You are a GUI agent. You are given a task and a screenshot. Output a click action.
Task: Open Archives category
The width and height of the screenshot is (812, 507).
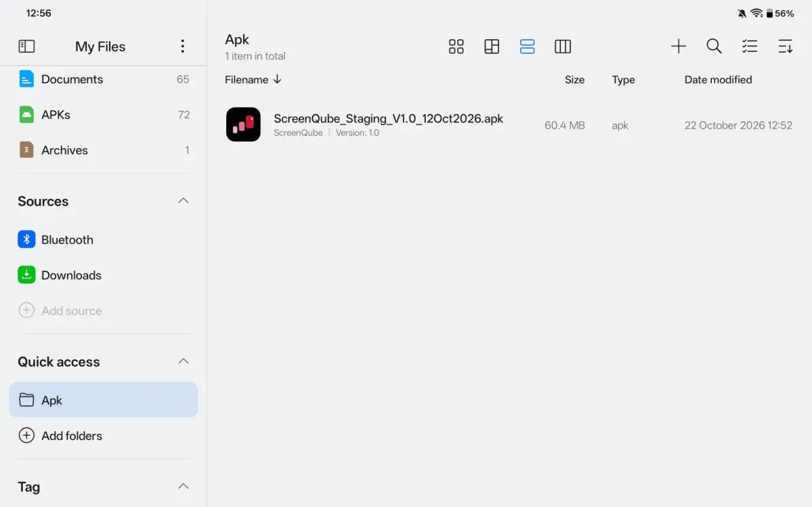[x=104, y=150]
